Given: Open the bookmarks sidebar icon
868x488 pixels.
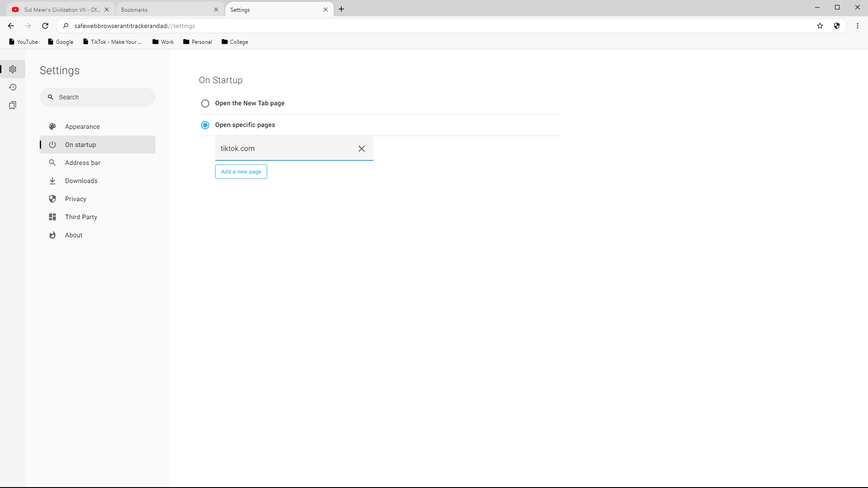Looking at the screenshot, I should pyautogui.click(x=13, y=105).
